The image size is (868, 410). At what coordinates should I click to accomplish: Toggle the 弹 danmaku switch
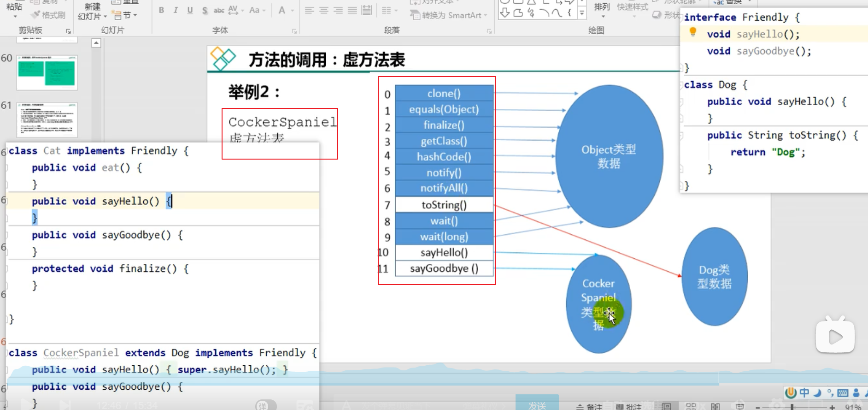266,405
